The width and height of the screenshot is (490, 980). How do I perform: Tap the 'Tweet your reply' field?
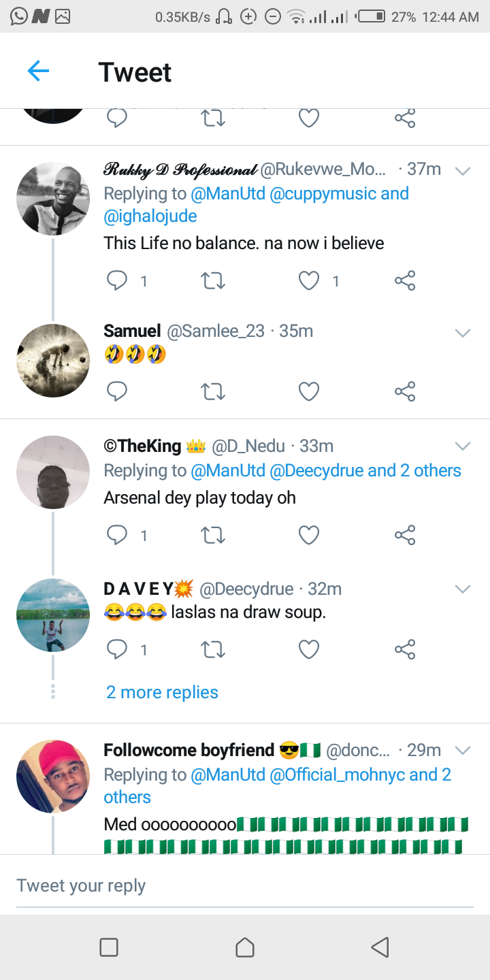point(245,885)
